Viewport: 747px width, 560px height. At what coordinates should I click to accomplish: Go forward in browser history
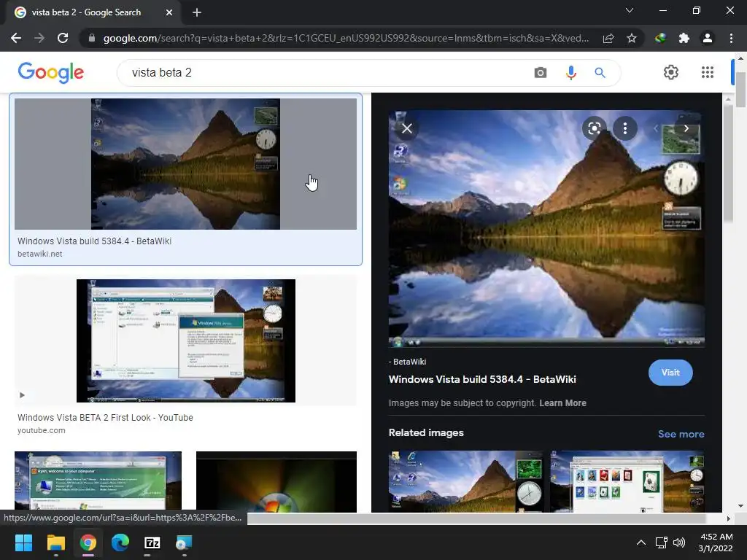point(39,38)
